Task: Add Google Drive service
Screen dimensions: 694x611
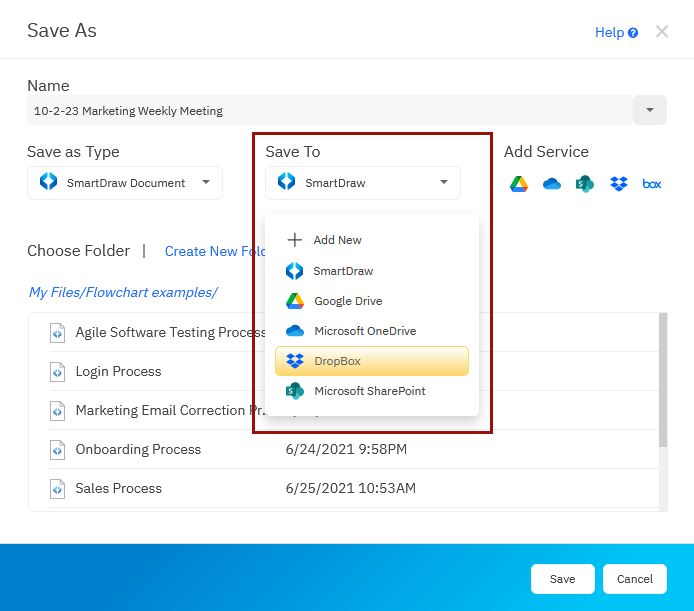Action: (x=519, y=184)
